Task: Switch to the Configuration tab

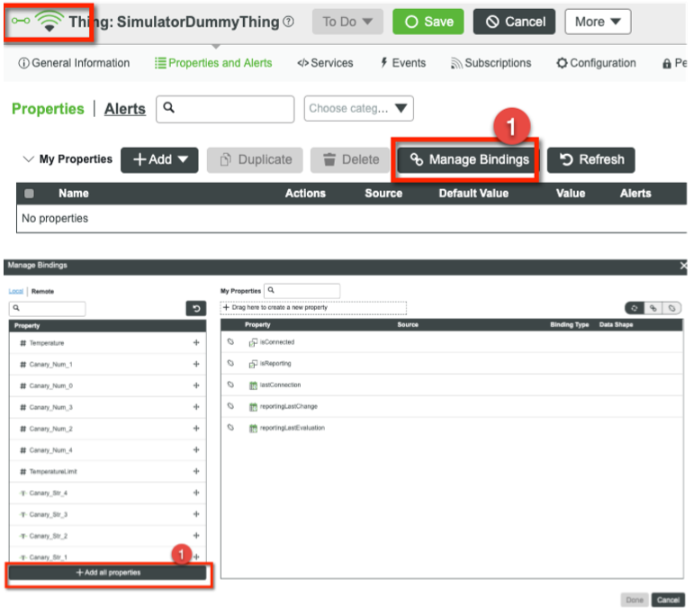Action: tap(596, 63)
